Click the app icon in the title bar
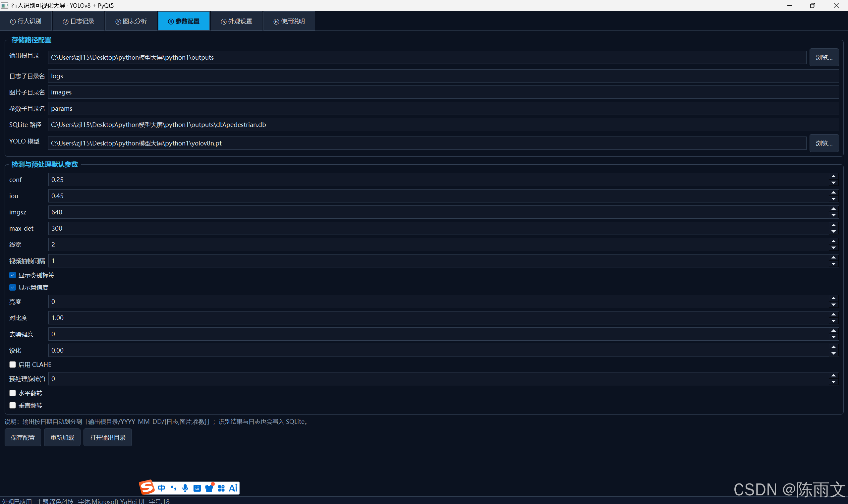The width and height of the screenshot is (848, 504). click(x=5, y=5)
